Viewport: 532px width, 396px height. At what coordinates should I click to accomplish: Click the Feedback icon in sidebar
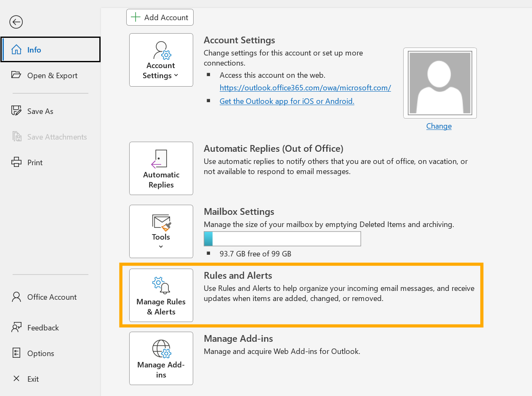pos(16,327)
